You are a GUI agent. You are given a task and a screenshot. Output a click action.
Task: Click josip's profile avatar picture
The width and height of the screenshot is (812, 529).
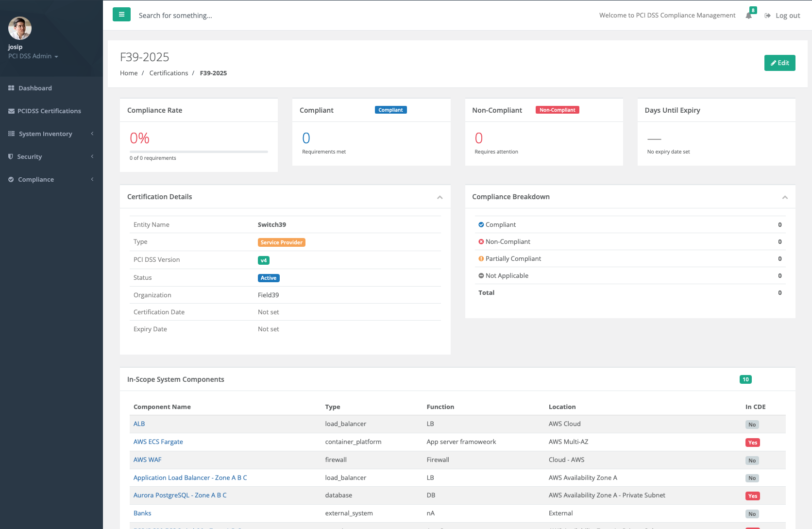pyautogui.click(x=20, y=28)
